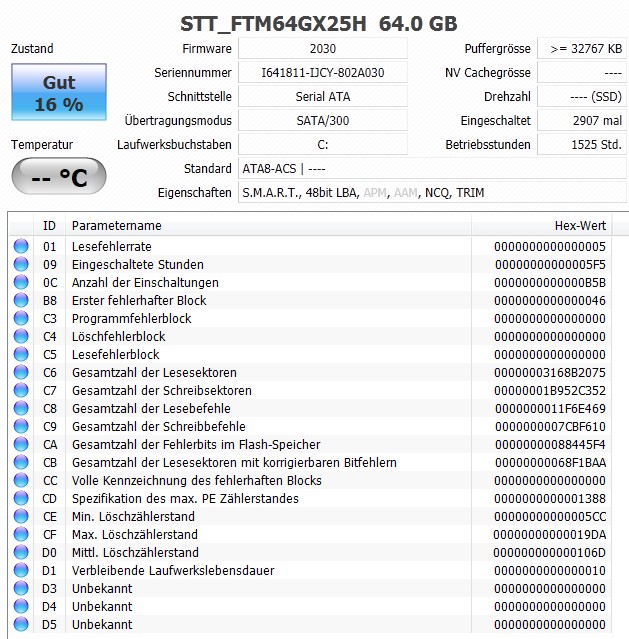Click the status orb for Gesamtzahl der Lesesektoren
Viewport: 629px width, 639px height.
(x=21, y=372)
